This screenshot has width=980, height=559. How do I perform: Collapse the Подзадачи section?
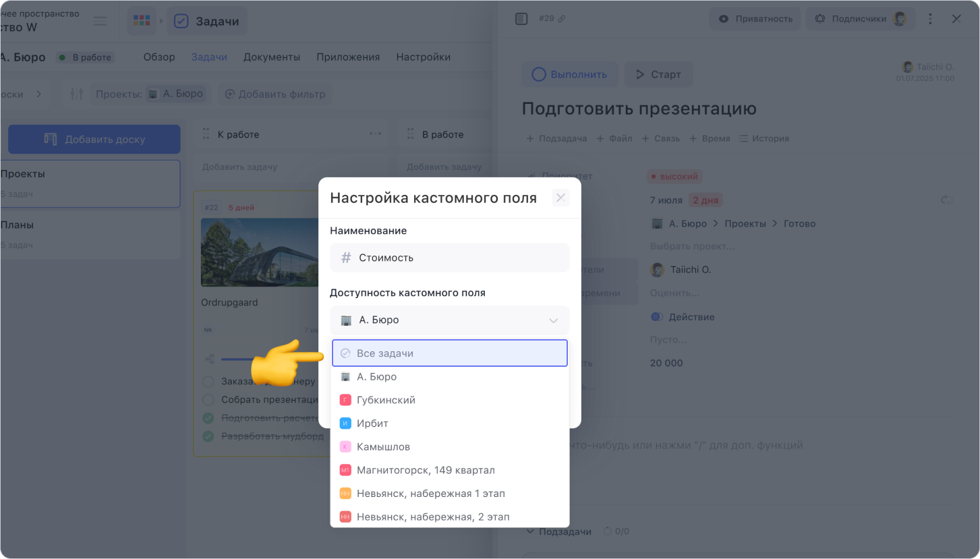point(530,531)
